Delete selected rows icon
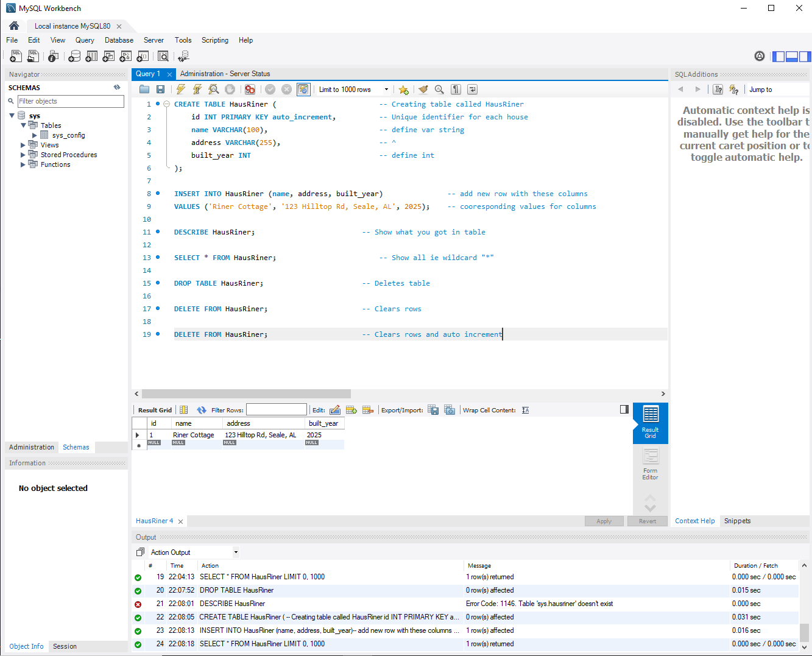The width and height of the screenshot is (812, 656). [367, 410]
